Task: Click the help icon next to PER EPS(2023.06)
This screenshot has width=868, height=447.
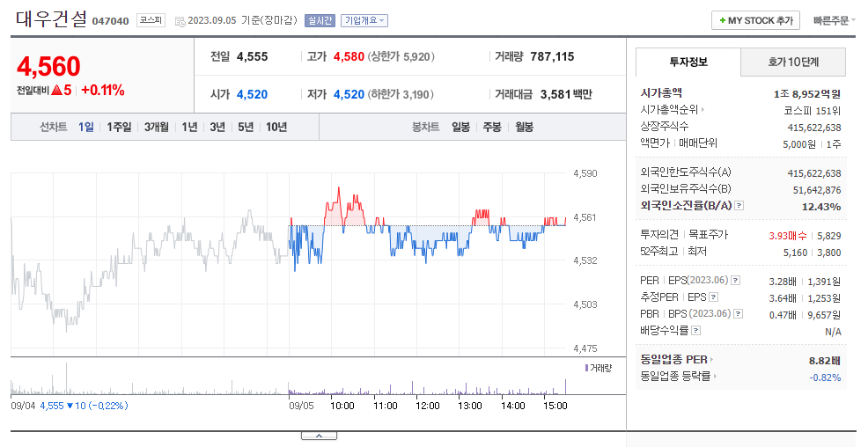Action: tap(735, 281)
